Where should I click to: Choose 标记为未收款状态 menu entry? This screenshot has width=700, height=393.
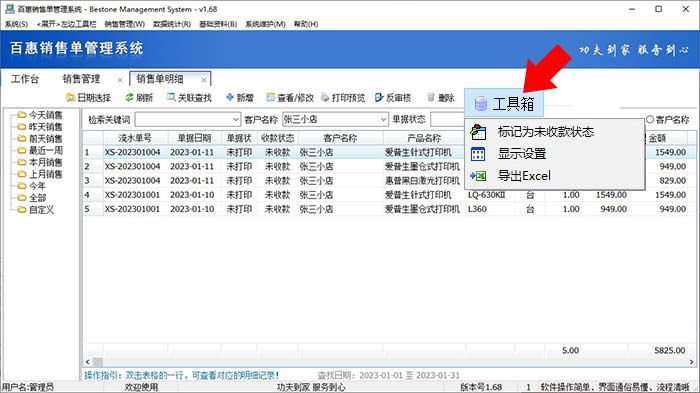point(554,132)
